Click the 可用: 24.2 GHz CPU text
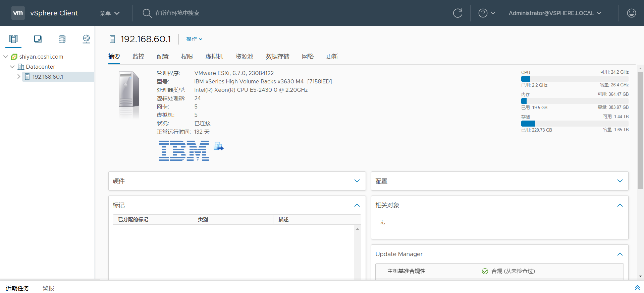The image size is (644, 293). pos(614,72)
